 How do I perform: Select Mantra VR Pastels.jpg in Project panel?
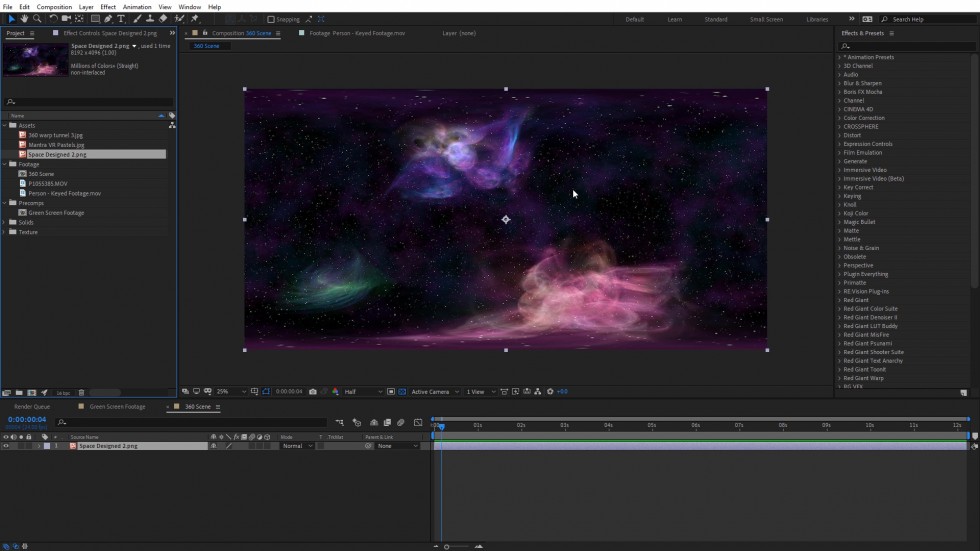56,145
